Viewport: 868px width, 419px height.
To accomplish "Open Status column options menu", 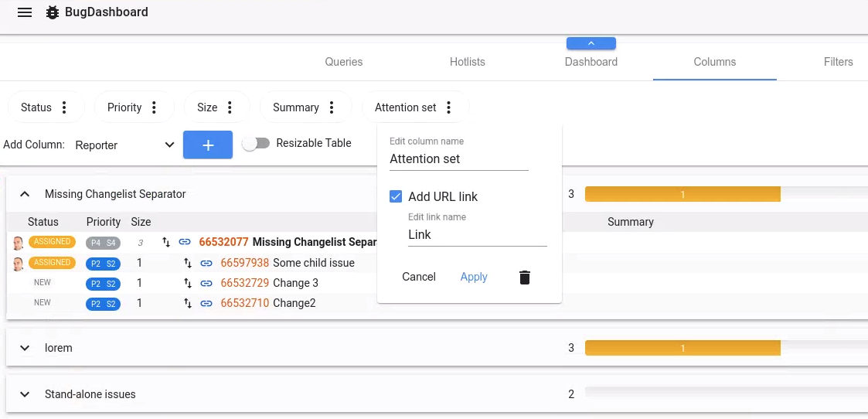I will coord(65,107).
